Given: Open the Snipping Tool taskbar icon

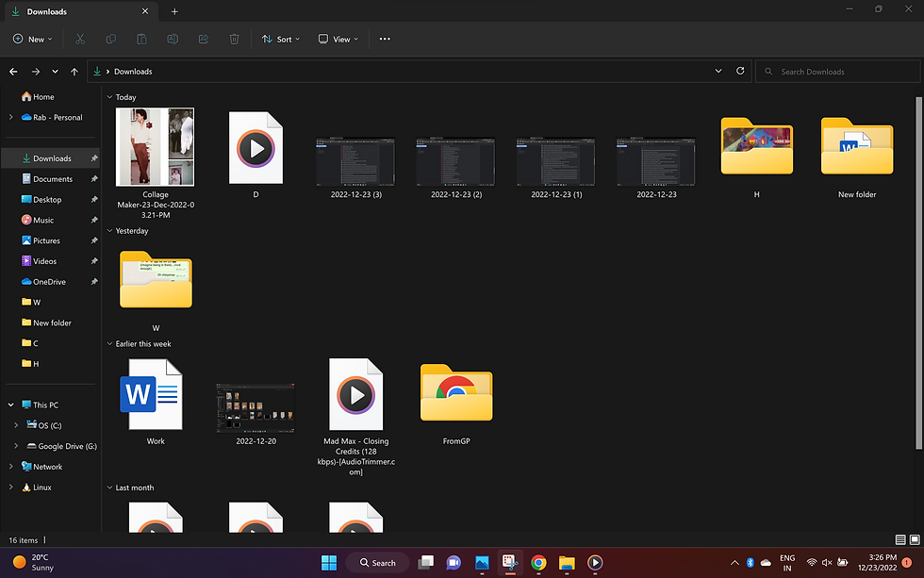Looking at the screenshot, I should point(510,563).
